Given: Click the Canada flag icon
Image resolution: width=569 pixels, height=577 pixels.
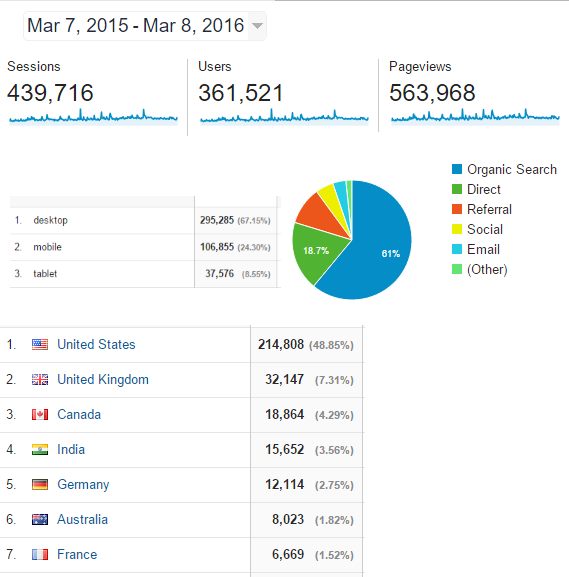Looking at the screenshot, I should 40,414.
